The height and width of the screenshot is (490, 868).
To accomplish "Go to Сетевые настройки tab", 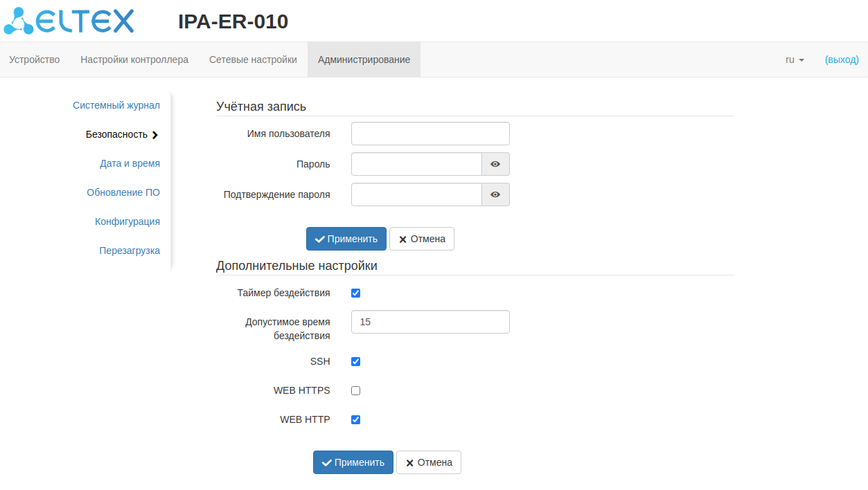I will 253,60.
